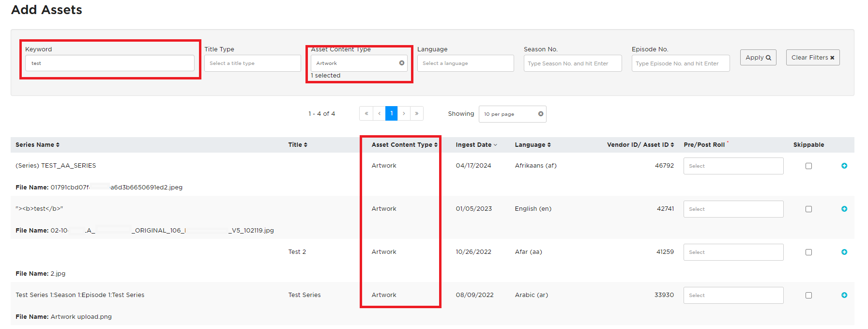
Task: Go to last page using double-right arrow
Action: tap(417, 113)
